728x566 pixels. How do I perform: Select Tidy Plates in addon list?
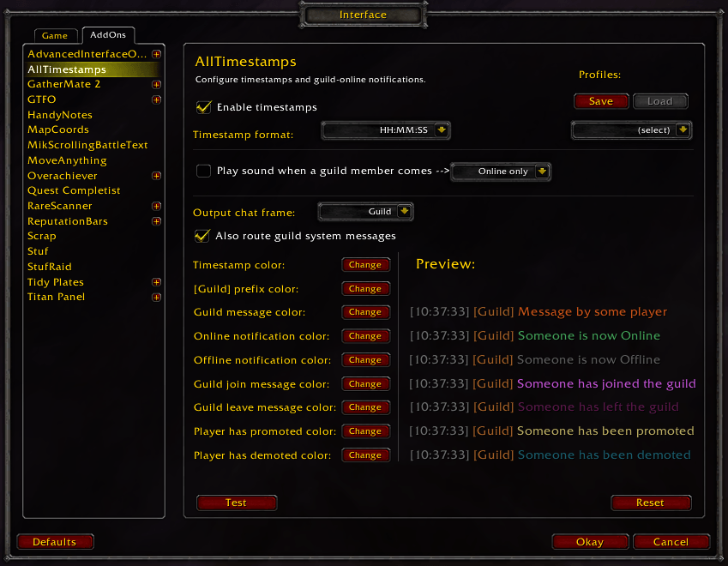pos(56,282)
